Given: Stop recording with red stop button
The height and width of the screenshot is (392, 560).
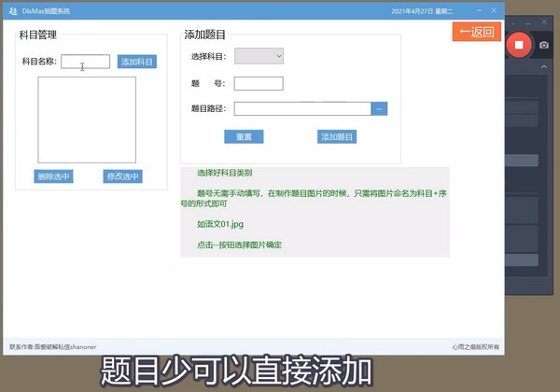Looking at the screenshot, I should [x=519, y=45].
